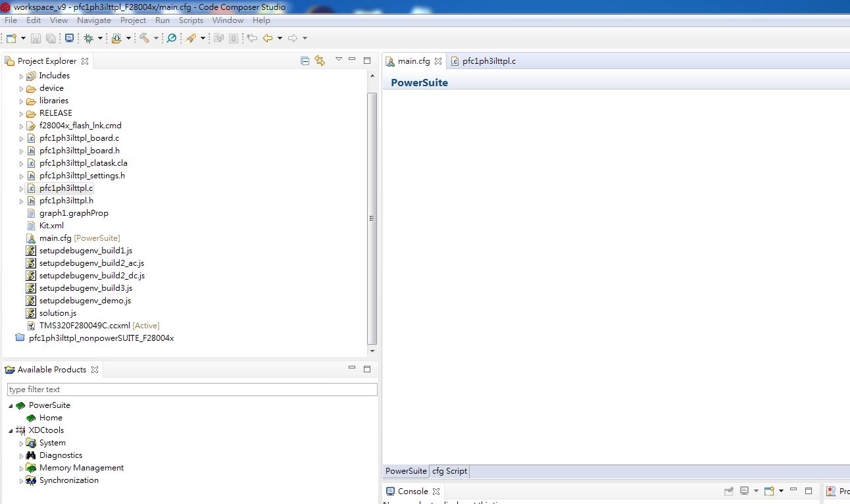Expand the Memory Management node
850x504 pixels.
point(21,468)
